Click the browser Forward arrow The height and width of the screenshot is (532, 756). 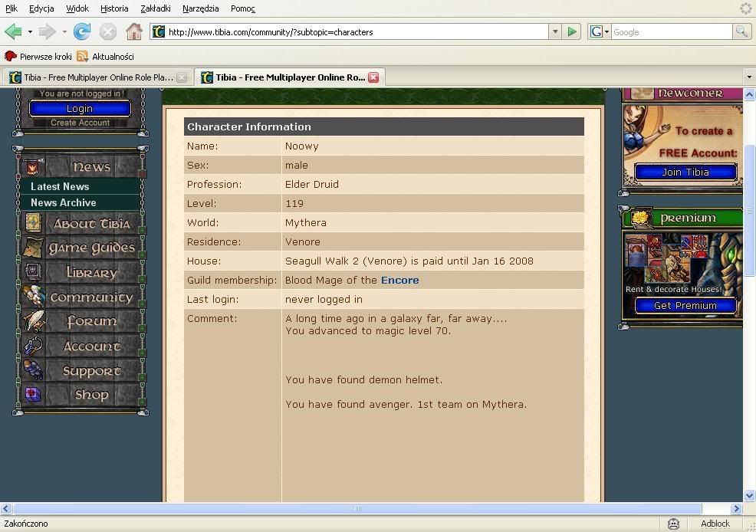pos(47,31)
